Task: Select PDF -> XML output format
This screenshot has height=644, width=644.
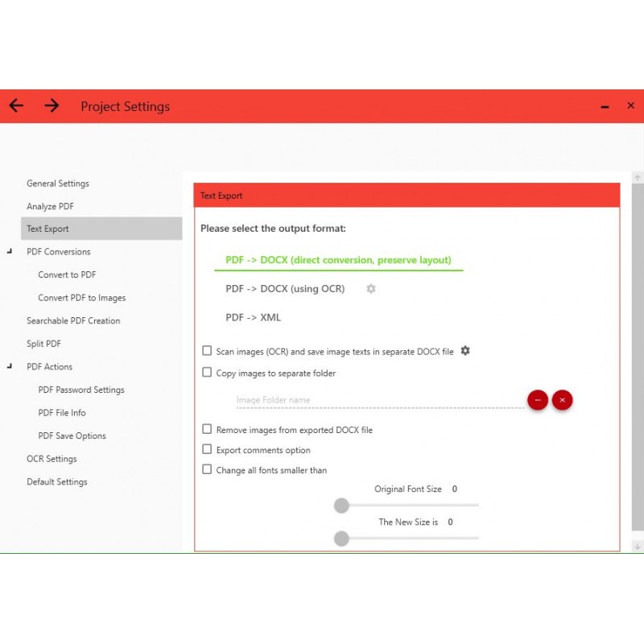Action: pos(253,317)
